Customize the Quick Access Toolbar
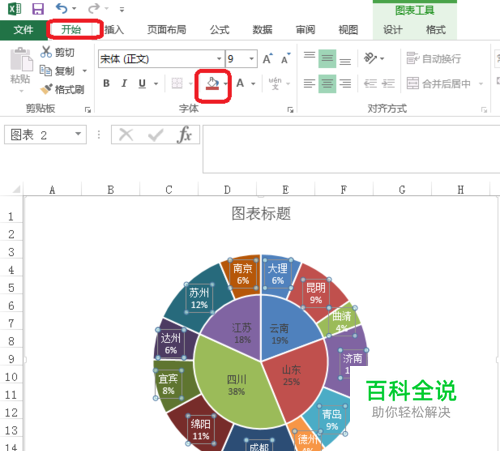This screenshot has height=451, width=500. coord(122,10)
